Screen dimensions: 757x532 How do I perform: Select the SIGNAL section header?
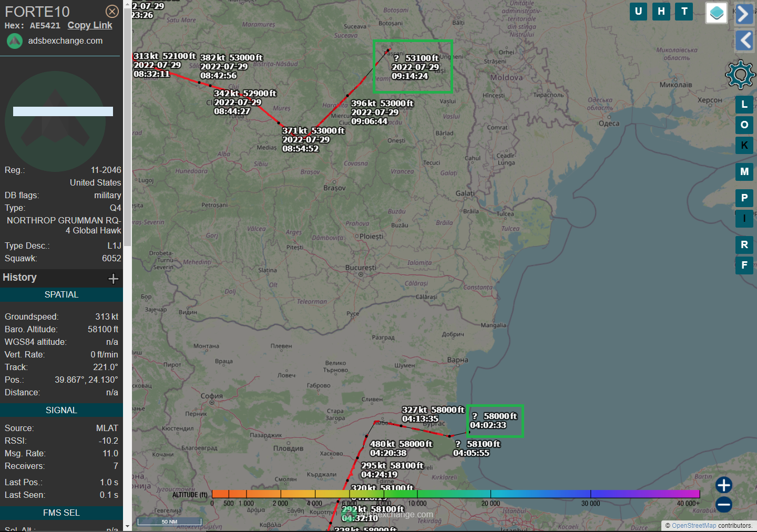62,411
